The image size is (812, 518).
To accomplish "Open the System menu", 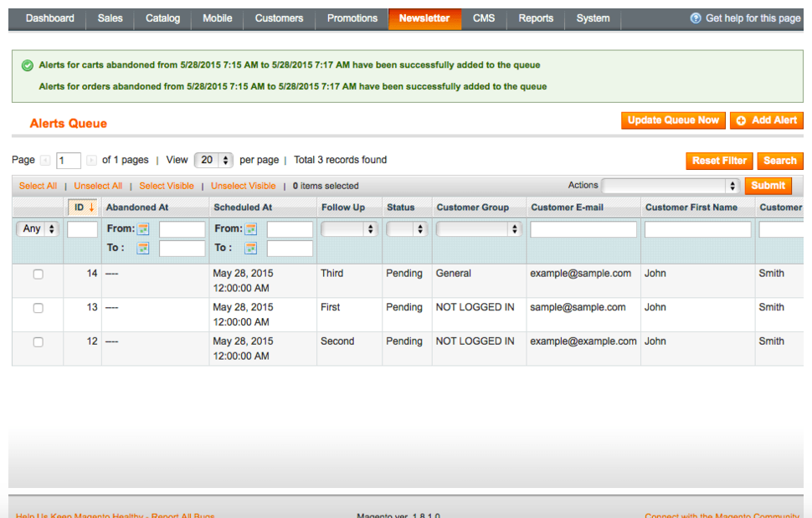I will click(x=593, y=18).
